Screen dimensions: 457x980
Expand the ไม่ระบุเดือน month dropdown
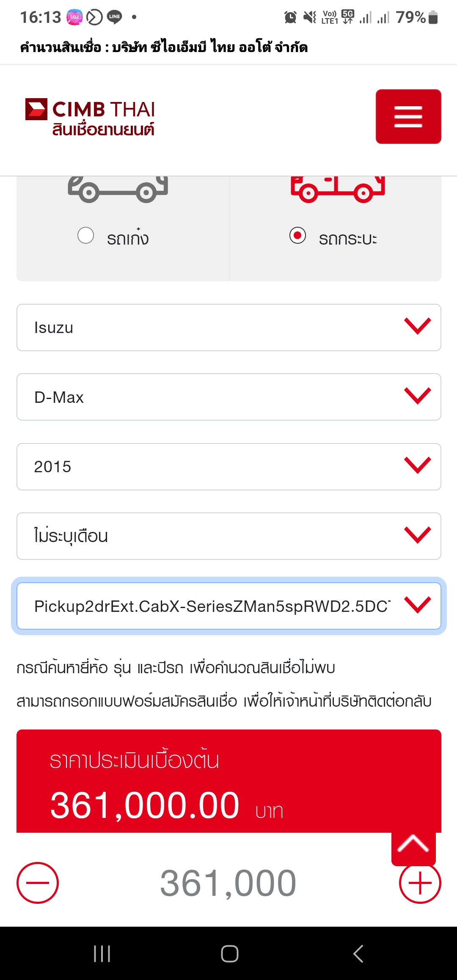pyautogui.click(x=228, y=536)
